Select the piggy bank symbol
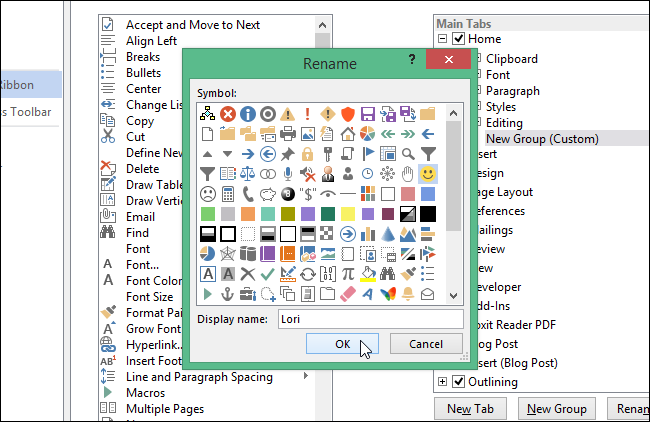 point(268,194)
